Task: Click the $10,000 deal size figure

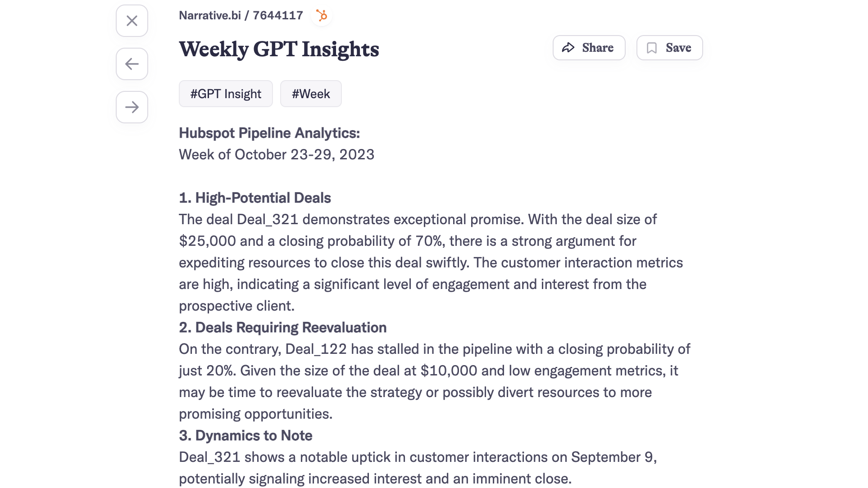Action: (x=449, y=371)
